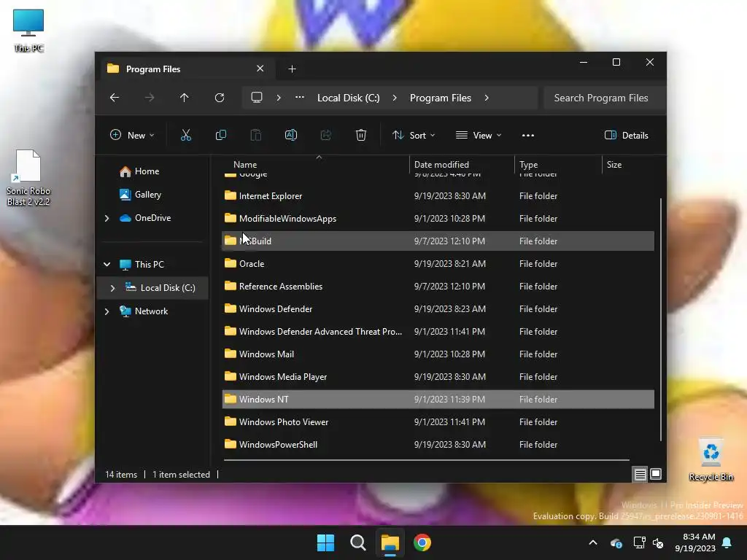Toggle the Details pane button
747x560 pixels.
click(x=626, y=135)
